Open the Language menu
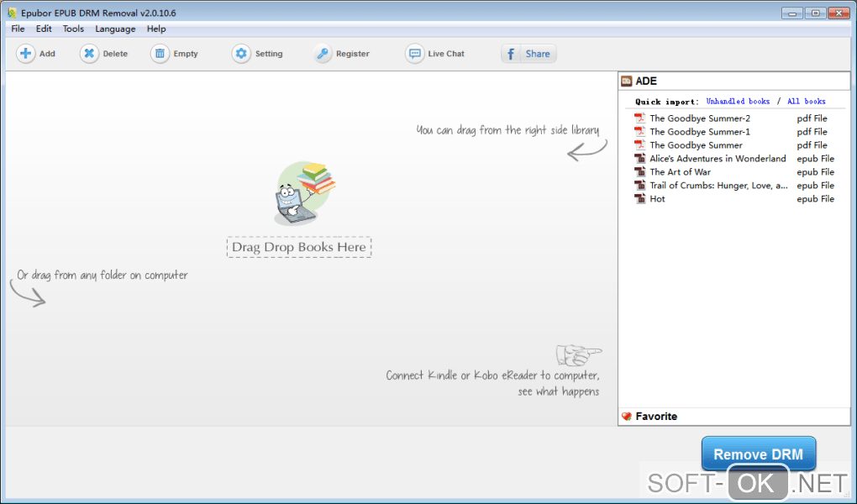Image resolution: width=857 pixels, height=504 pixels. point(115,29)
